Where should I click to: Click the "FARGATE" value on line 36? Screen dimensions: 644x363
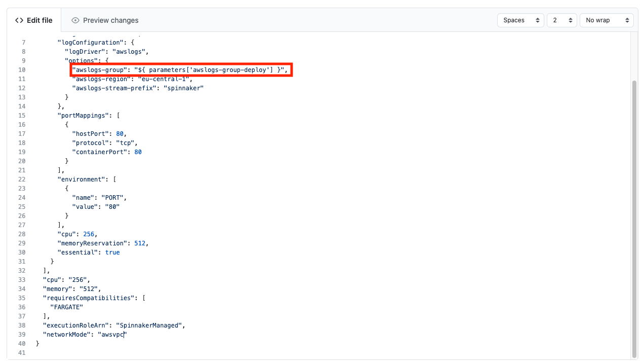click(66, 307)
